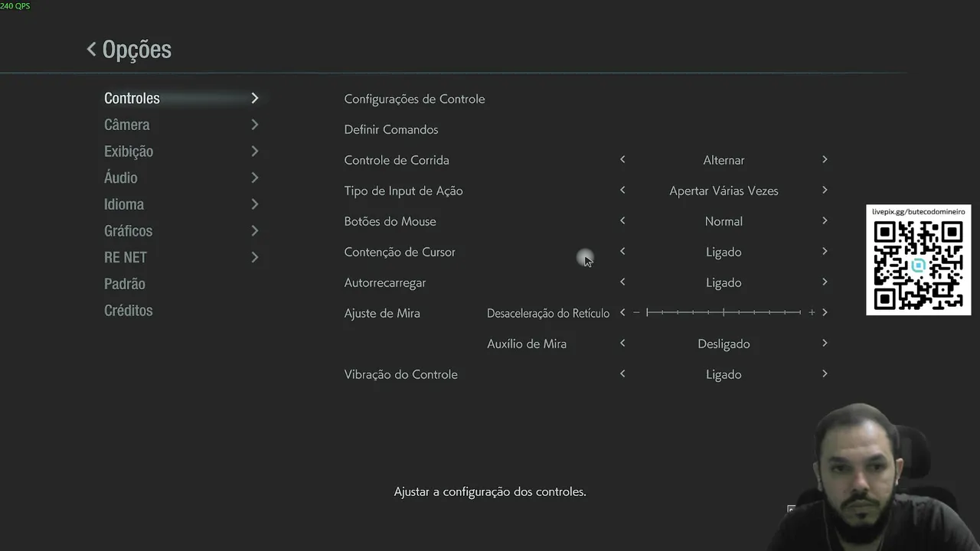Expand the Gráficos category chevron
Viewport: 980px width, 551px height.
(255, 231)
